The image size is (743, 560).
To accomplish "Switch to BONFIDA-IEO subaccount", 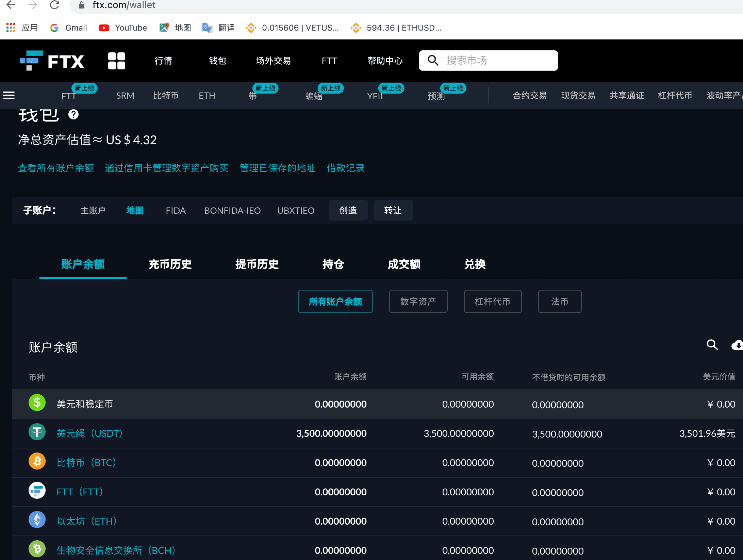I will click(x=233, y=211).
